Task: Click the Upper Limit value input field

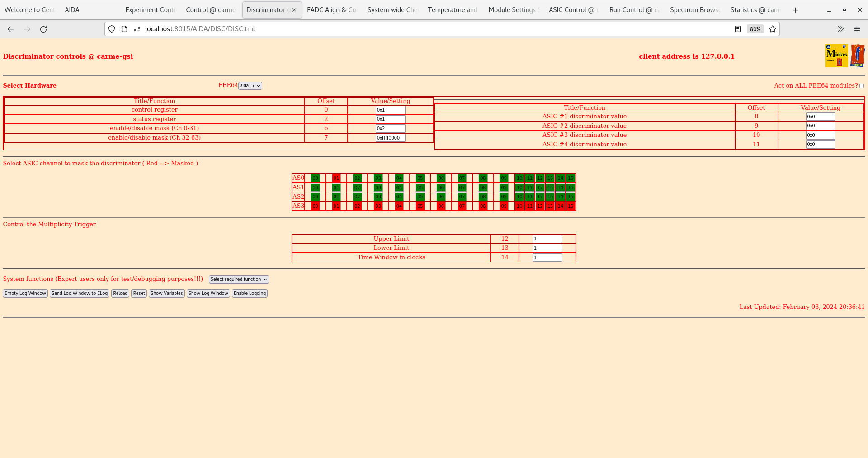Action: coord(547,239)
